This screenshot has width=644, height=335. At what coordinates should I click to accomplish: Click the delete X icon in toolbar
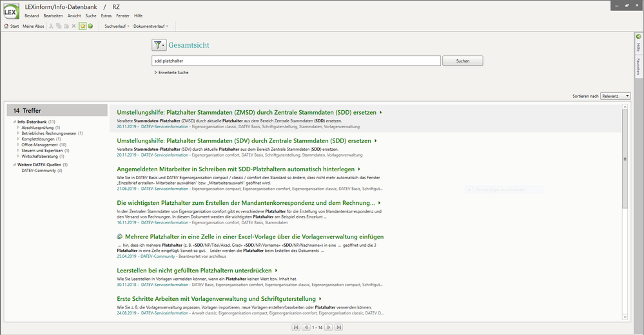pyautogui.click(x=74, y=26)
